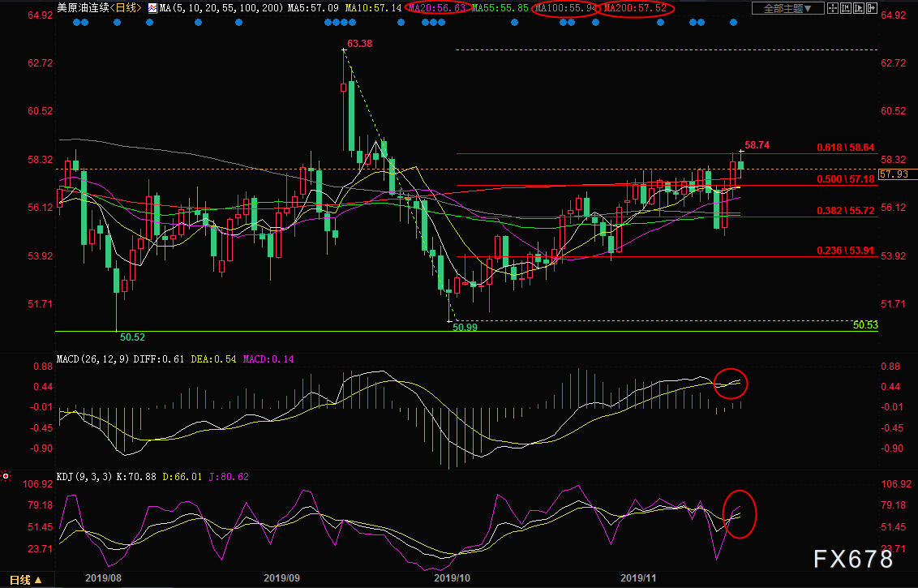Click the 2019/11 date axis label
918x588 pixels.
point(638,578)
